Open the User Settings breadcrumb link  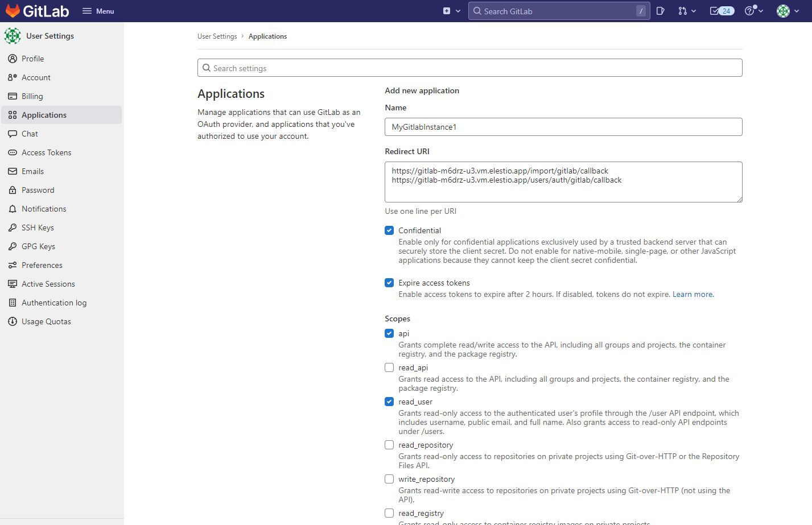coord(217,36)
